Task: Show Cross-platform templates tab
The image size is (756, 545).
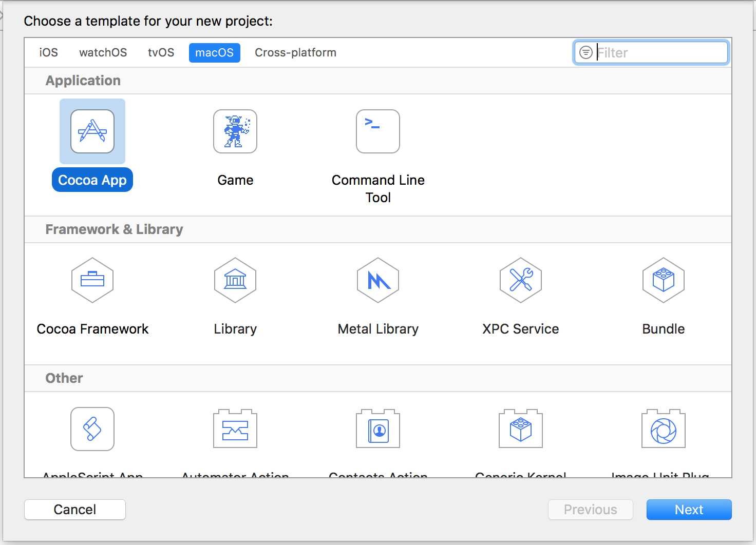Action: [x=295, y=53]
